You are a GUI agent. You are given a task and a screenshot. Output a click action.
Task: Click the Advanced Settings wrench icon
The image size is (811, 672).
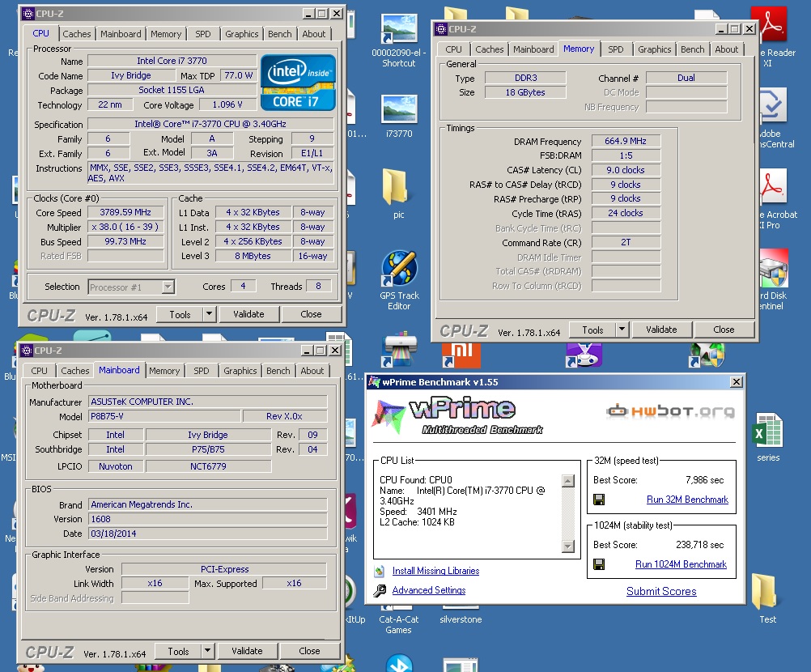(x=380, y=590)
